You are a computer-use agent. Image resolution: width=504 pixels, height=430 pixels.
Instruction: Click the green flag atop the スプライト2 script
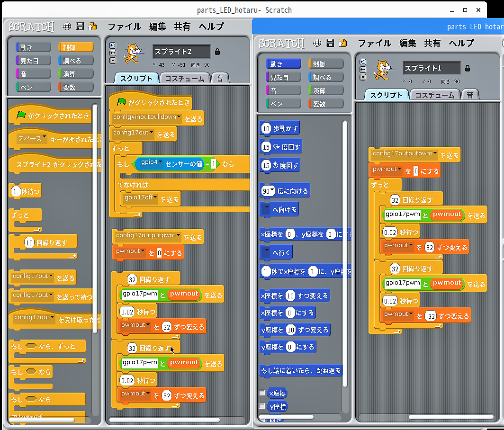click(x=121, y=102)
